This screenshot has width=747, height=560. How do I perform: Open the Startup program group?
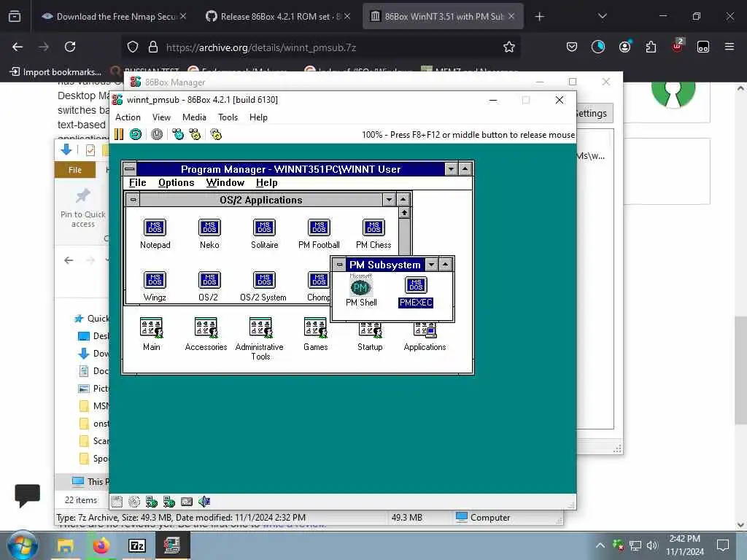(x=370, y=338)
